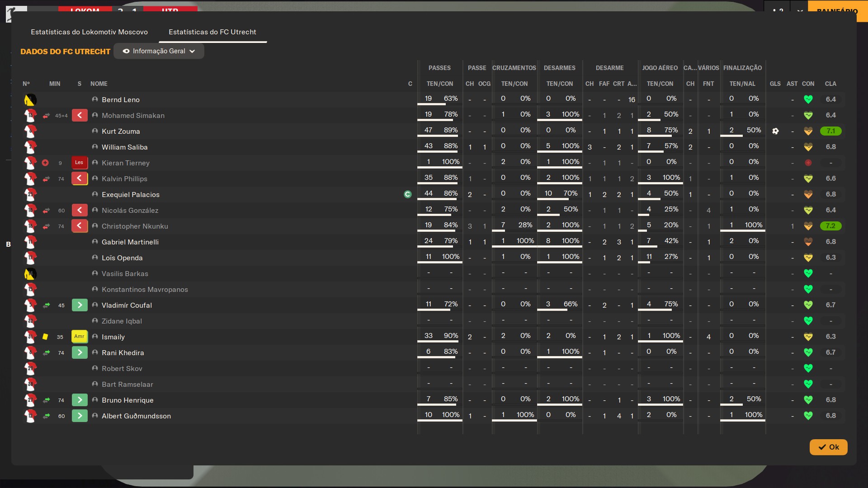Click the condition heart icon for Gabriel Martinelli
Viewport: 868px width, 488px height.
pyautogui.click(x=808, y=242)
